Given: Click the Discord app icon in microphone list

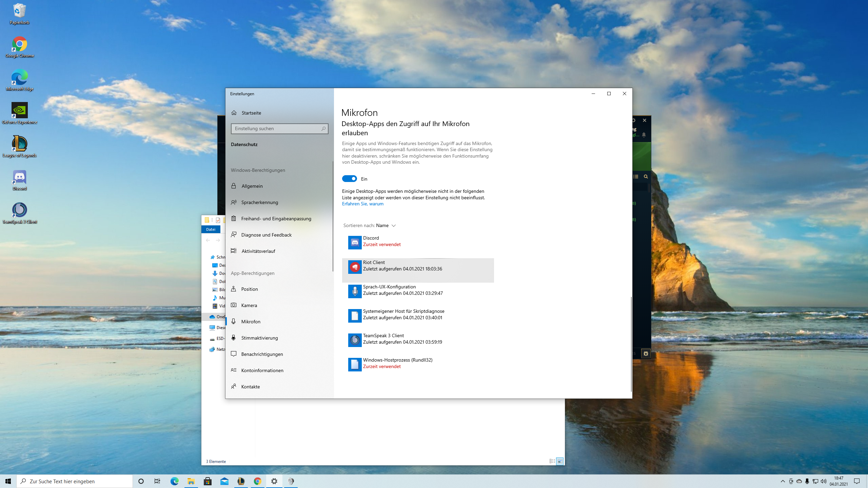Looking at the screenshot, I should [x=355, y=242].
